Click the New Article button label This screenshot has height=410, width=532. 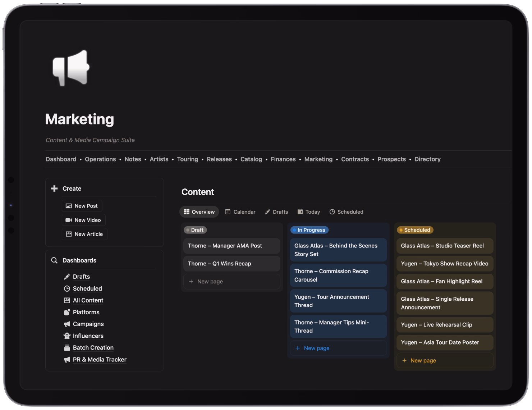coord(88,234)
